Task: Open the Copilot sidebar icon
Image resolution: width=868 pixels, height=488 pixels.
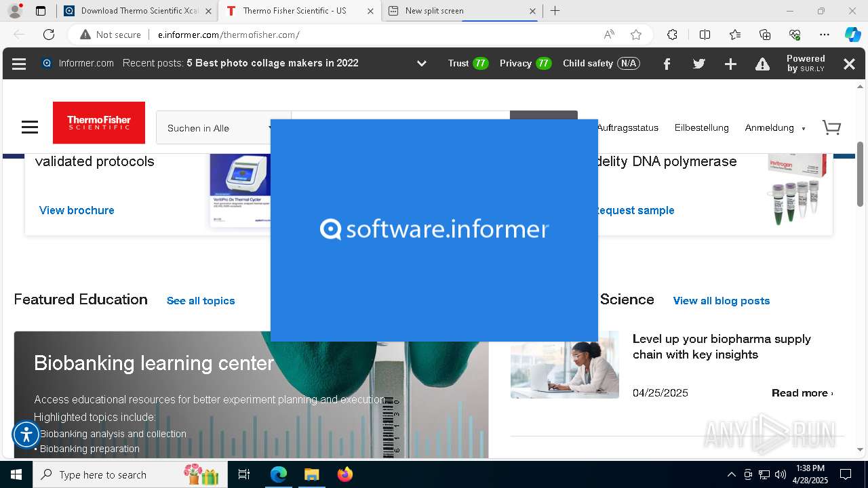Action: [852, 35]
